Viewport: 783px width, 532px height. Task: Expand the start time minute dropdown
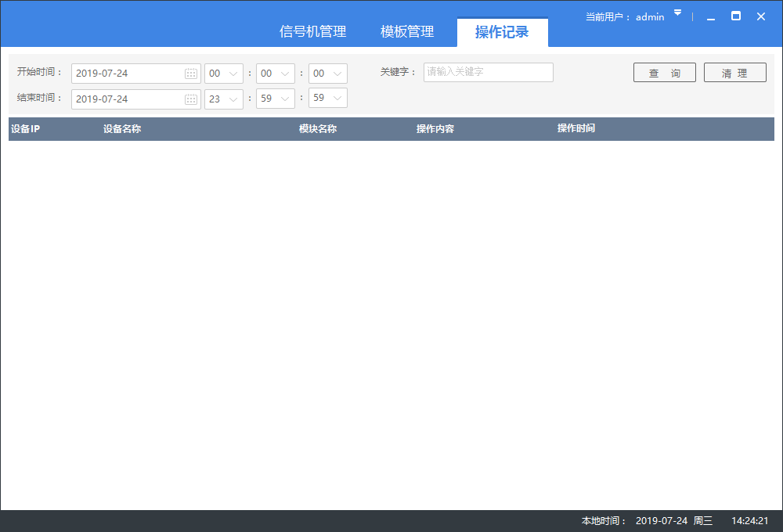point(285,74)
